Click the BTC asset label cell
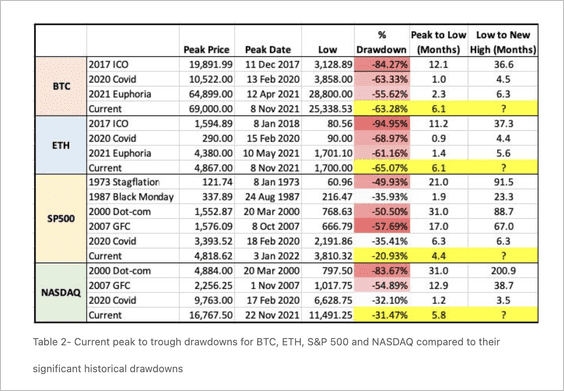 (61, 86)
